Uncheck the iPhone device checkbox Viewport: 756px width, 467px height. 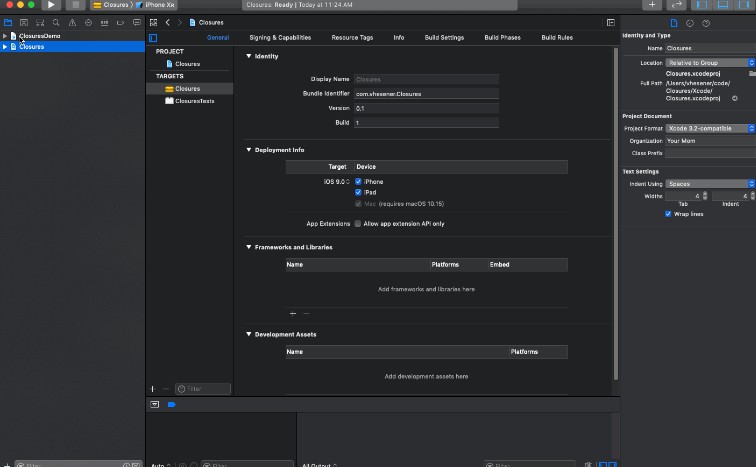pyautogui.click(x=358, y=181)
